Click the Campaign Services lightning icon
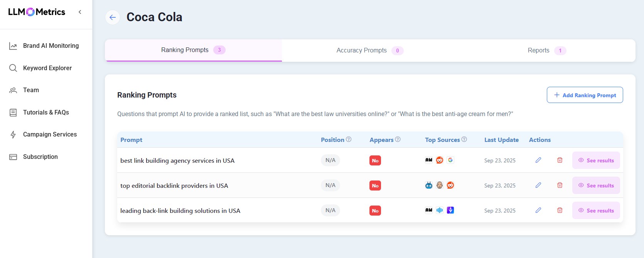This screenshot has width=644, height=258. click(x=13, y=135)
